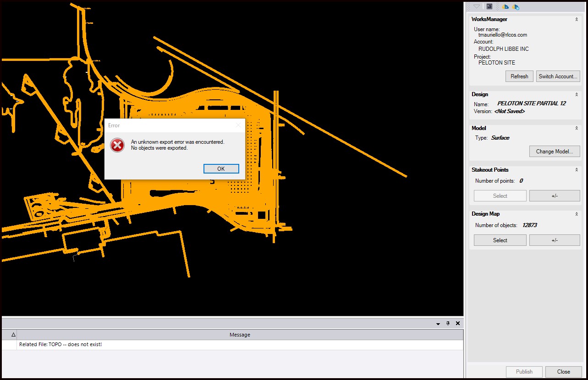
Task: Click the cloud sync-settings icon on the toolbar
Action: (x=516, y=7)
